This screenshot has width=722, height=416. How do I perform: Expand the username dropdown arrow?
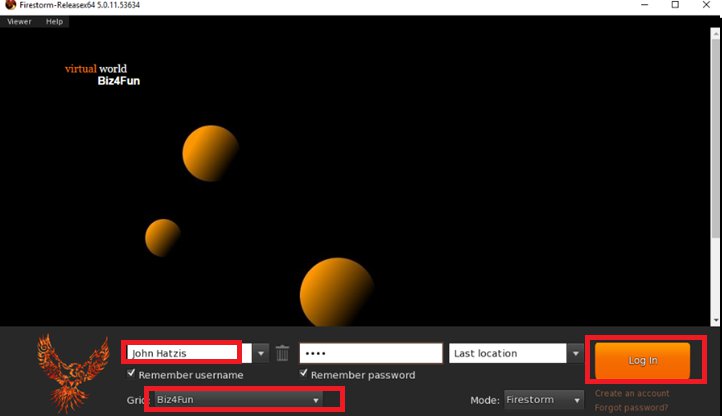point(261,353)
